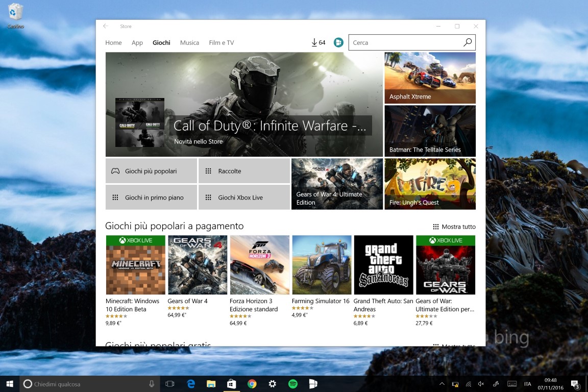Open the Gears of War 4 cover
Image resolution: width=588 pixels, height=392 pixels.
(198, 265)
